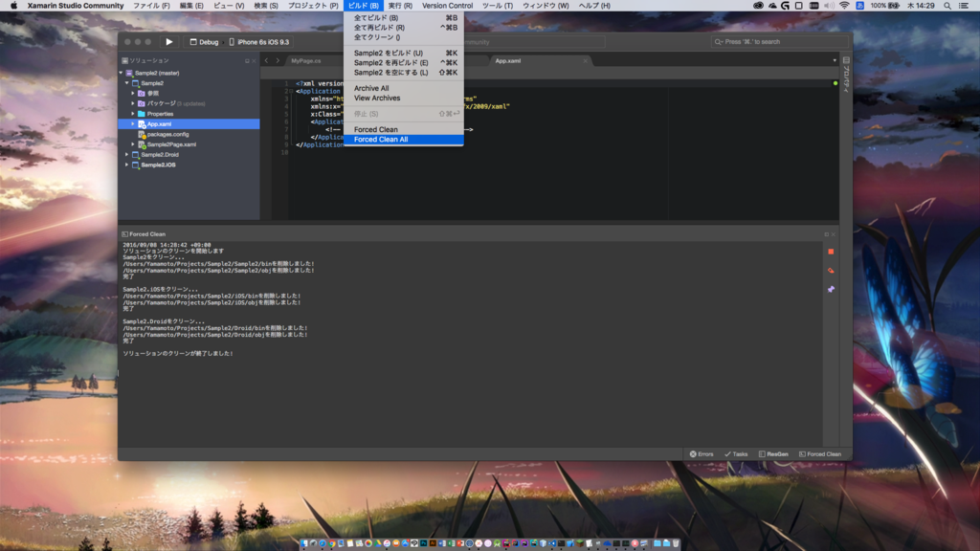
Task: Choose Sample2 をビルド (U)
Action: tap(404, 54)
